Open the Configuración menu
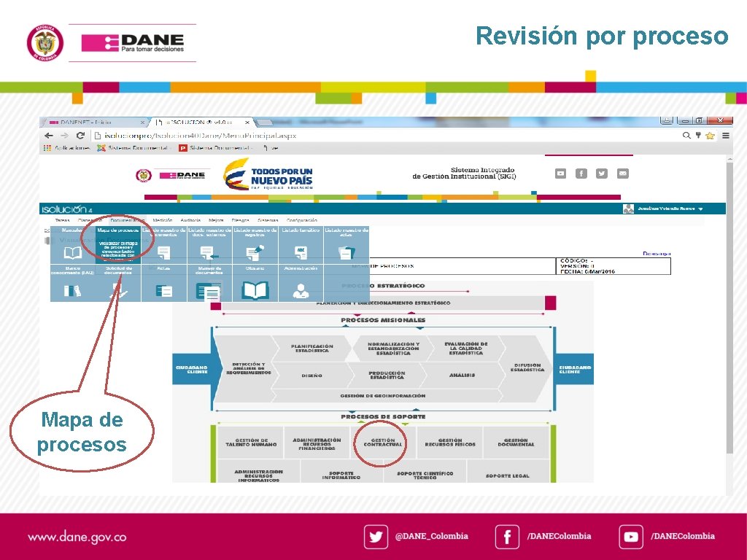Viewport: 747px width, 560px height. click(302, 220)
